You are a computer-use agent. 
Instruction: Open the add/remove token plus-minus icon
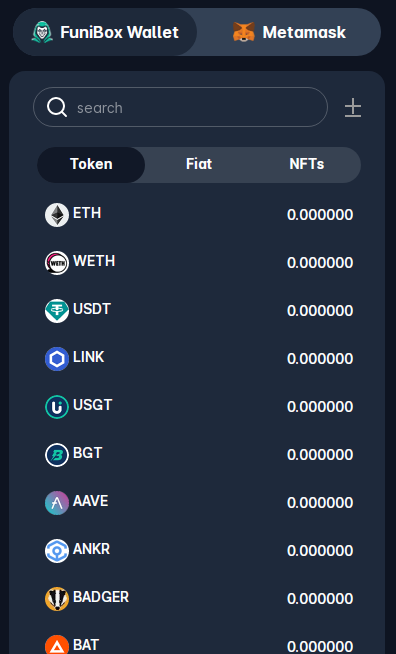click(353, 108)
